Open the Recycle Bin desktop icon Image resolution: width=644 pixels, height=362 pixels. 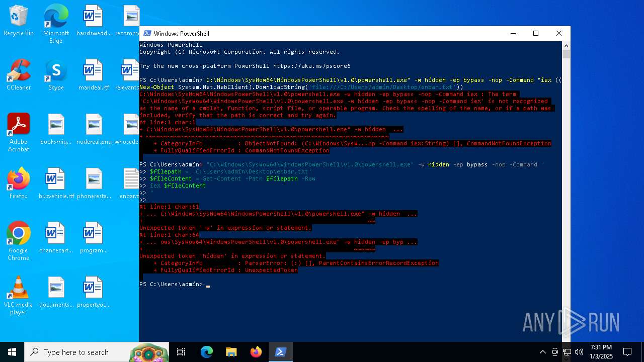point(19,21)
